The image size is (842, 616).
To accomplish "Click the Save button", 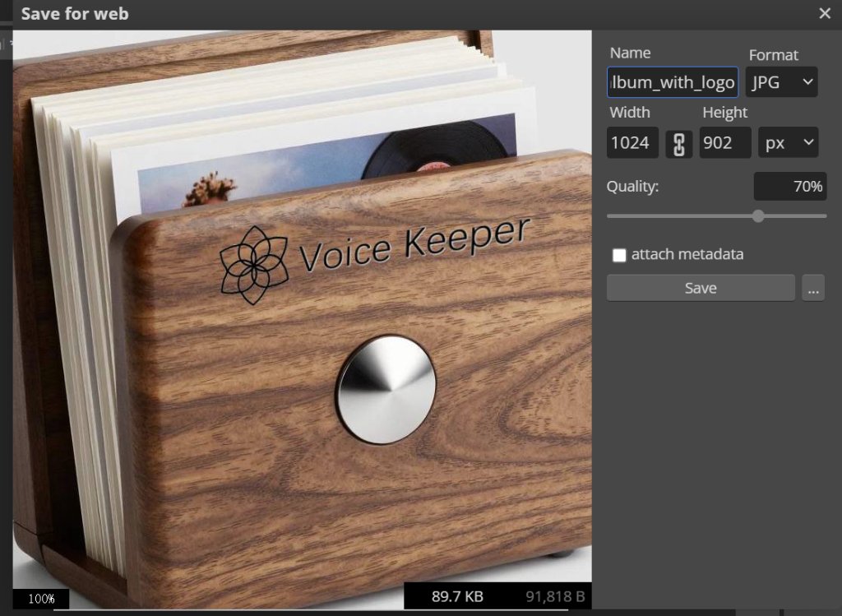I will pos(701,288).
